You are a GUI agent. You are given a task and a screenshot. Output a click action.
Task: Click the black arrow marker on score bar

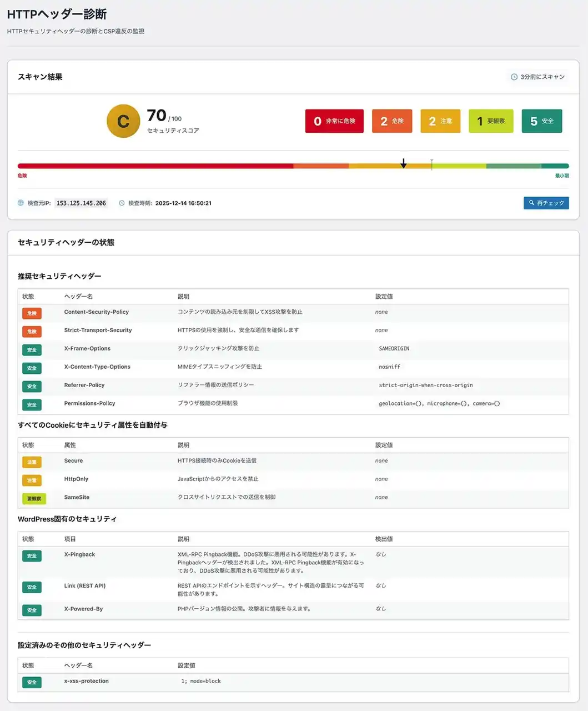pyautogui.click(x=404, y=163)
